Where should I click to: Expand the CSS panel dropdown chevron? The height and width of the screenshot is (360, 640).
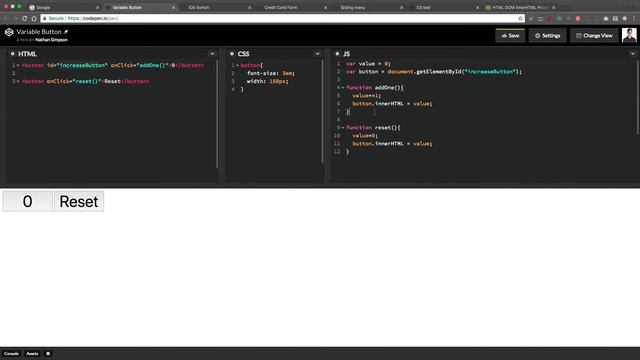point(317,53)
